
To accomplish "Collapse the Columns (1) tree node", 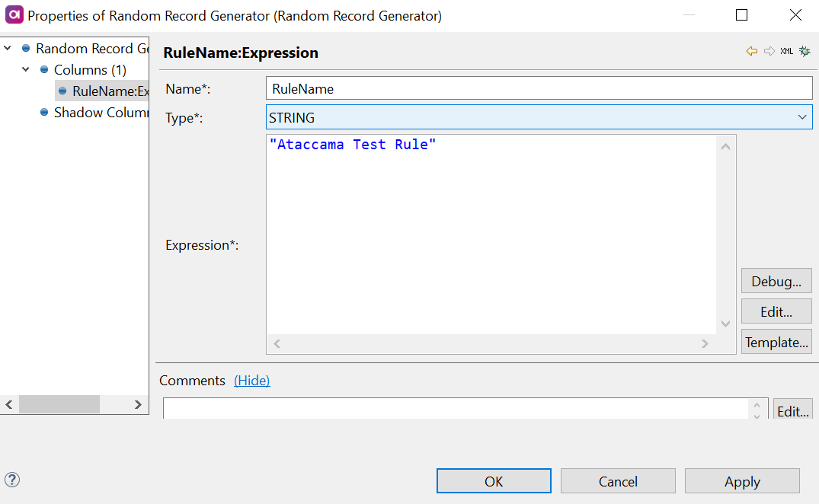I will pyautogui.click(x=26, y=70).
